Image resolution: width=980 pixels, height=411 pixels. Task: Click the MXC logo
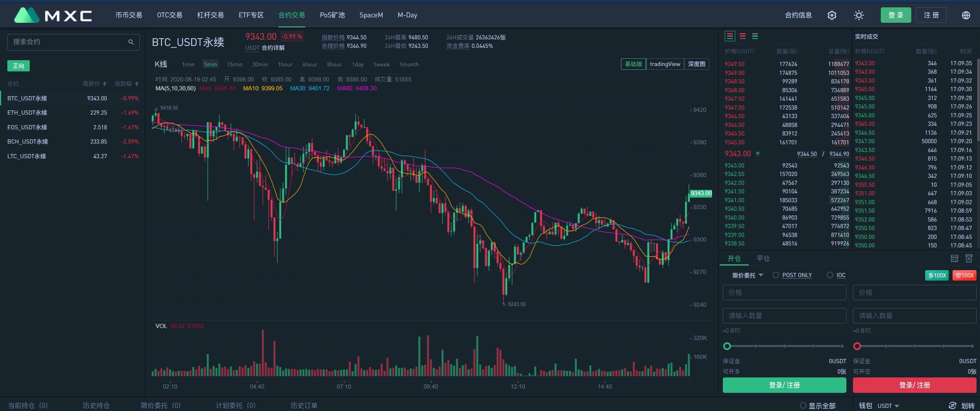tap(53, 15)
